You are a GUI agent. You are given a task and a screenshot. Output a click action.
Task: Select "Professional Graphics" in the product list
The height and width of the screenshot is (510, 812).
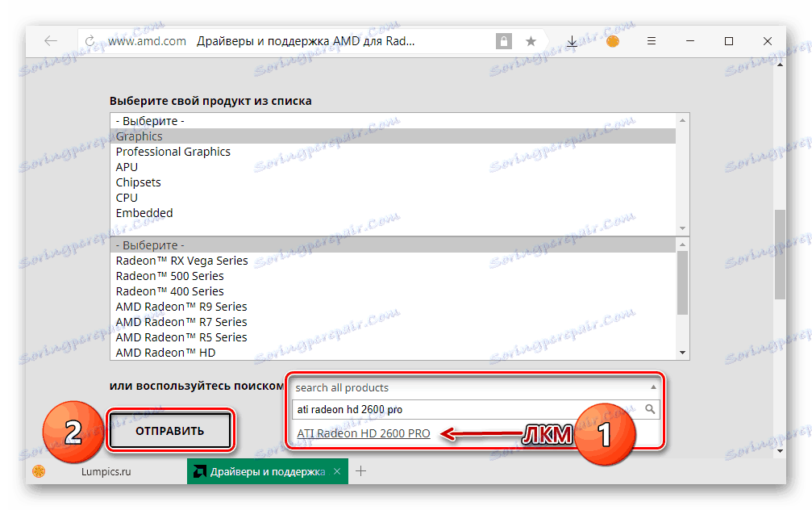[x=173, y=151]
